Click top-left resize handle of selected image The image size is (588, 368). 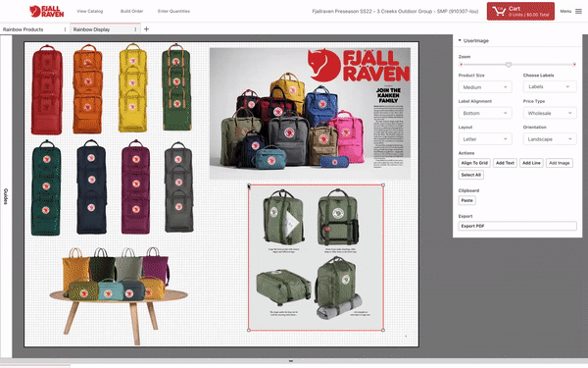tap(249, 185)
